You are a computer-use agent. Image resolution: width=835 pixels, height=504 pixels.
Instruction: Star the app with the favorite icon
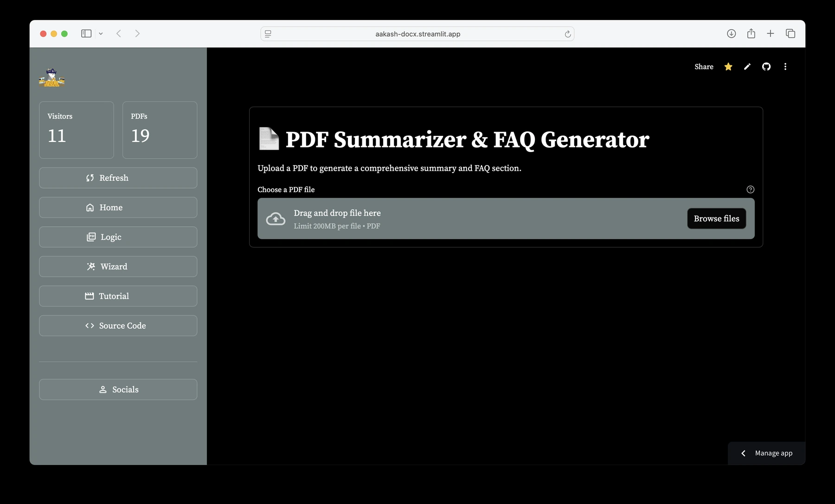(728, 67)
